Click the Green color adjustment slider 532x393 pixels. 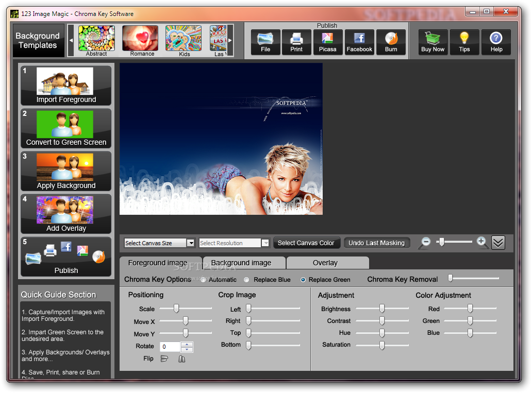tap(470, 320)
